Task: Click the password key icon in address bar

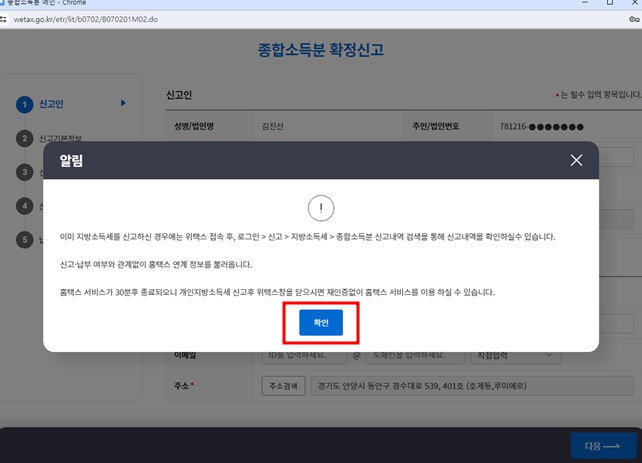Action: point(634,19)
